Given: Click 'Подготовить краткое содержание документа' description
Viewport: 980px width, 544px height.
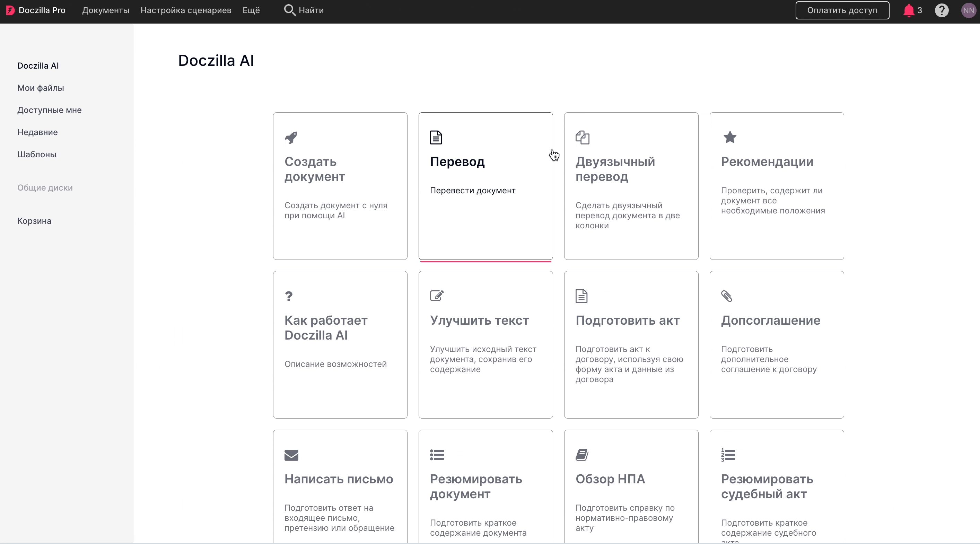Looking at the screenshot, I should (x=478, y=528).
